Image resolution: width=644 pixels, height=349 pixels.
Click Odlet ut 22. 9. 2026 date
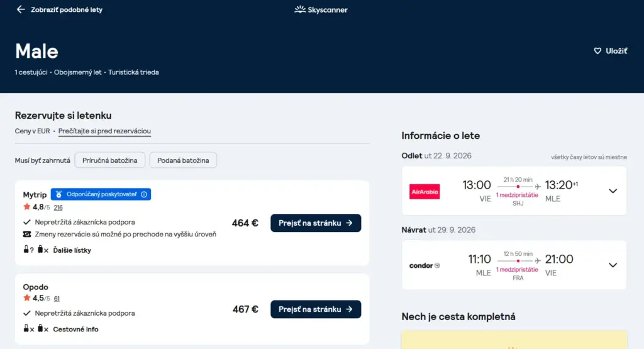tap(436, 155)
